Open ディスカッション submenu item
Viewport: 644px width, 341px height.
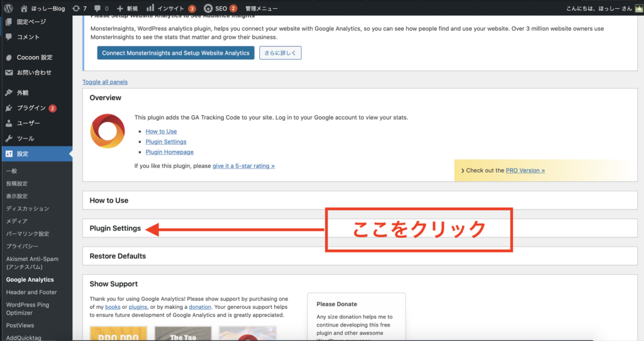coord(28,209)
